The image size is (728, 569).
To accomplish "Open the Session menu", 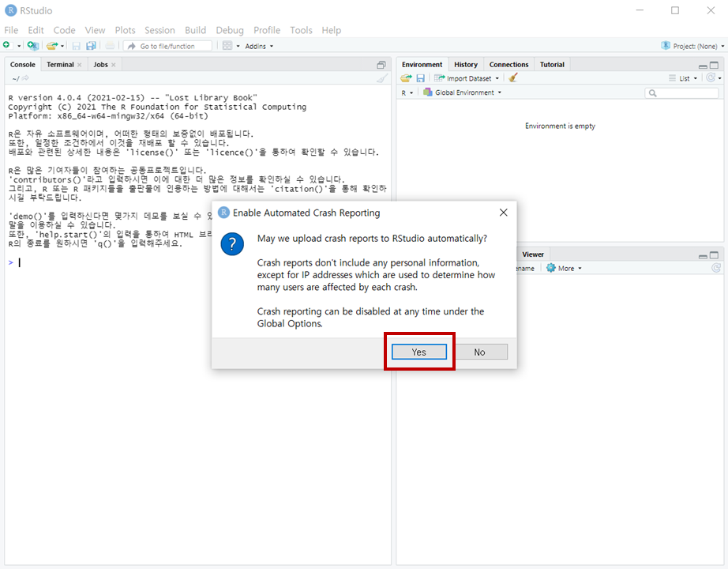I will pyautogui.click(x=159, y=30).
